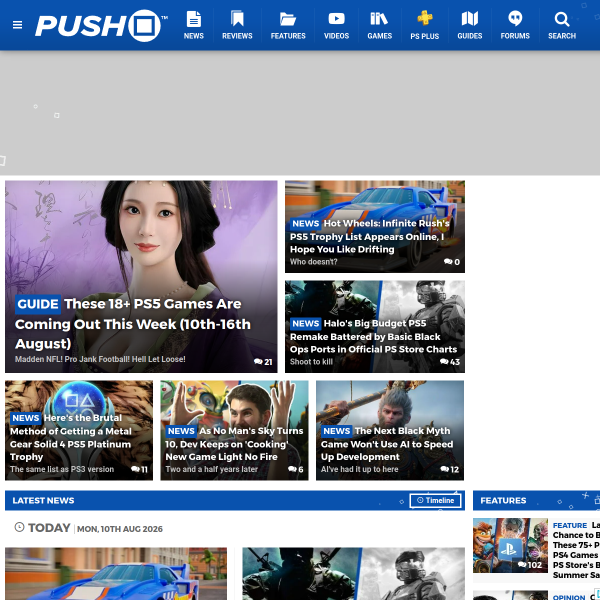This screenshot has width=600, height=600.
Task: Click the blue Hot Wheels car thumbnail under Today
Action: [x=116, y=574]
